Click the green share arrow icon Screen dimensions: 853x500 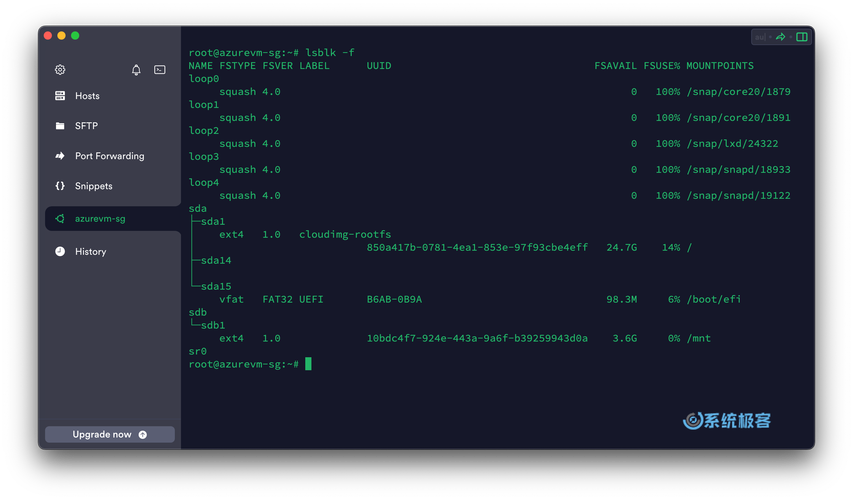[781, 37]
